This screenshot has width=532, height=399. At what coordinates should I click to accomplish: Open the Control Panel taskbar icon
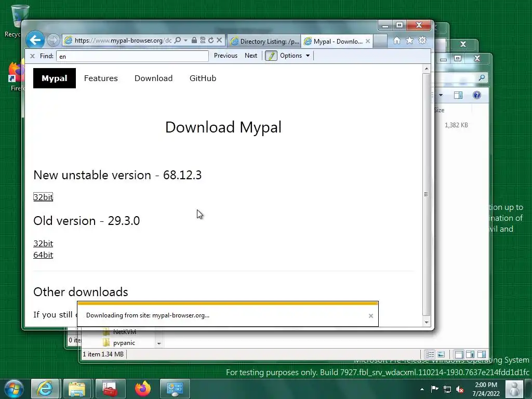(x=175, y=389)
